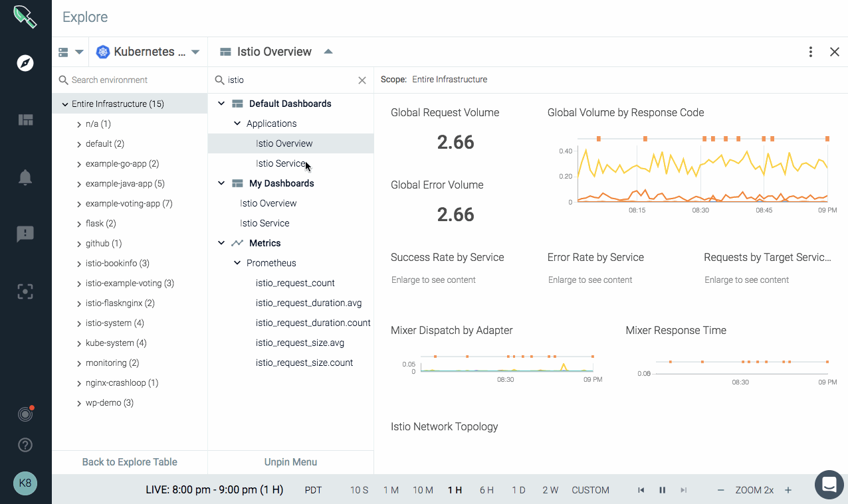The width and height of the screenshot is (848, 504).
Task: Open the data source grouping dropdown
Action: 71,52
